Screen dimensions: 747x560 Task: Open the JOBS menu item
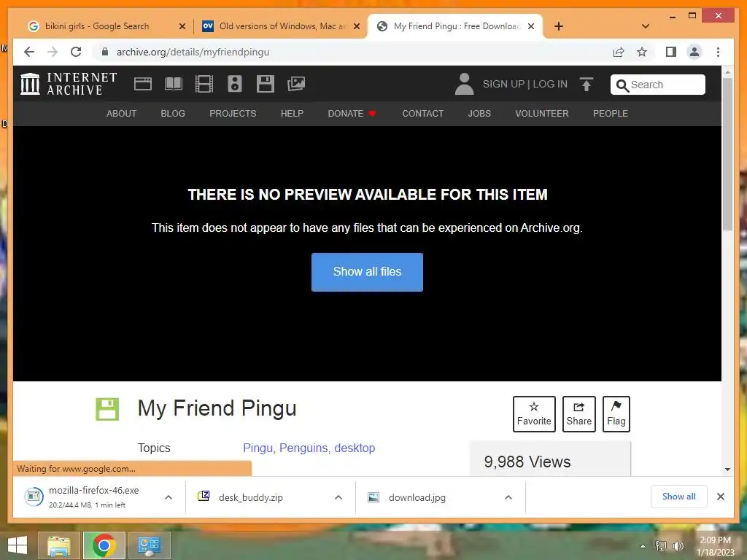pyautogui.click(x=479, y=113)
